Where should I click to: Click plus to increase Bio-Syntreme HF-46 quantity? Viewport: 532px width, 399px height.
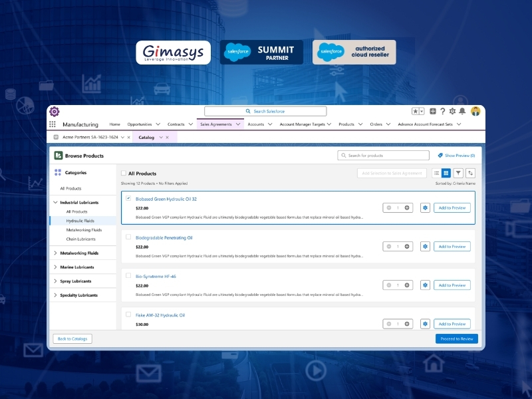(x=407, y=285)
